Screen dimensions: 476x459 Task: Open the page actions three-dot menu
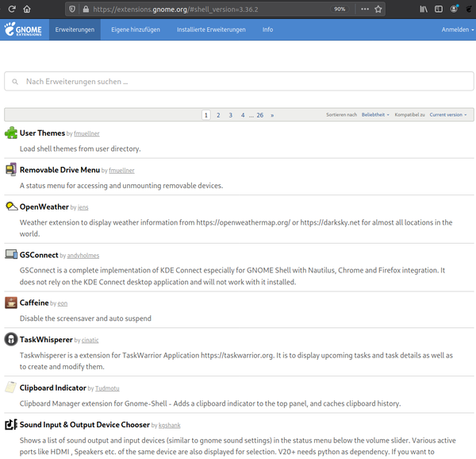[365, 9]
